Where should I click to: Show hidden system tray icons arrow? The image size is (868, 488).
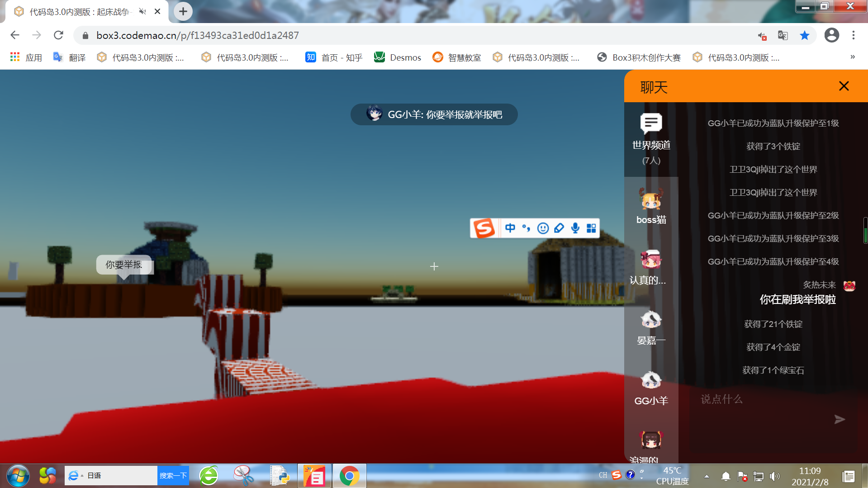pyautogui.click(x=707, y=476)
